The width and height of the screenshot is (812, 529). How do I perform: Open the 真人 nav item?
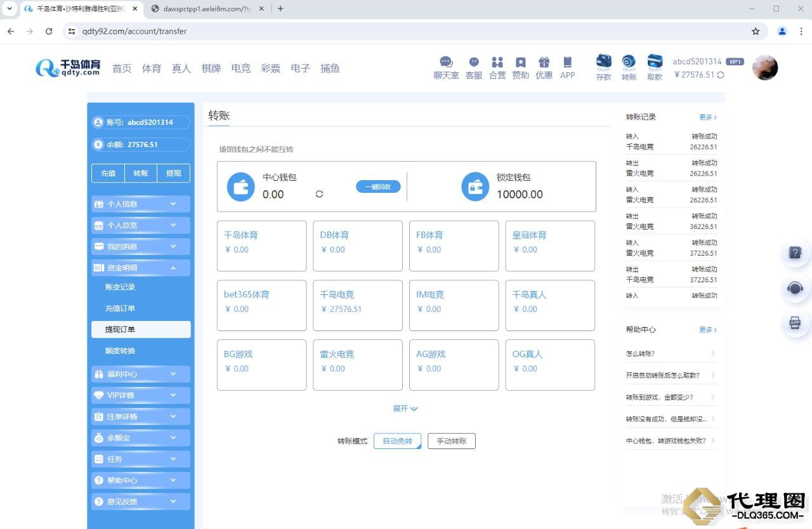[x=181, y=69]
